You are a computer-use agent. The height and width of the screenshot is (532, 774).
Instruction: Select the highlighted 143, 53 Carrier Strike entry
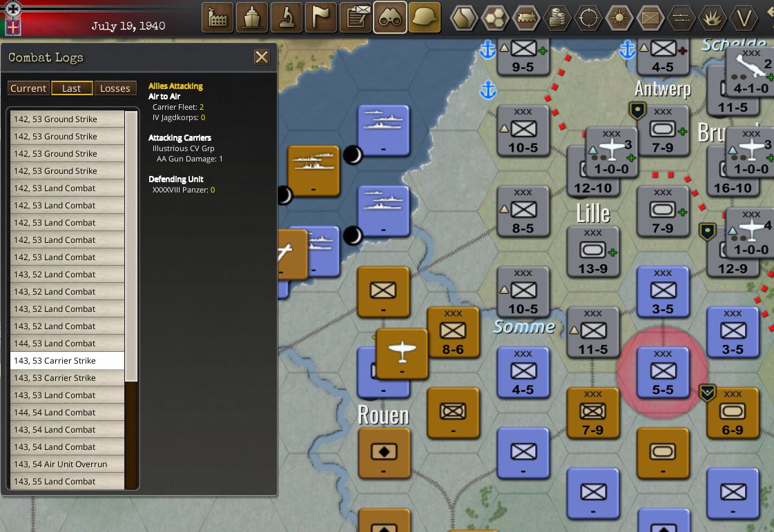click(x=67, y=360)
